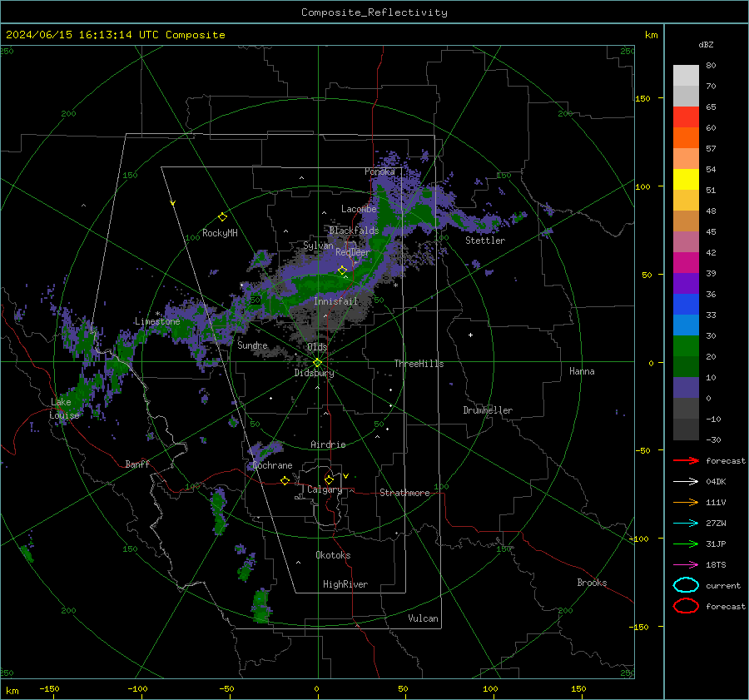Click the green 30 dBZ legend swatch
Viewport: 749px width, 700px height.
pyautogui.click(x=686, y=345)
